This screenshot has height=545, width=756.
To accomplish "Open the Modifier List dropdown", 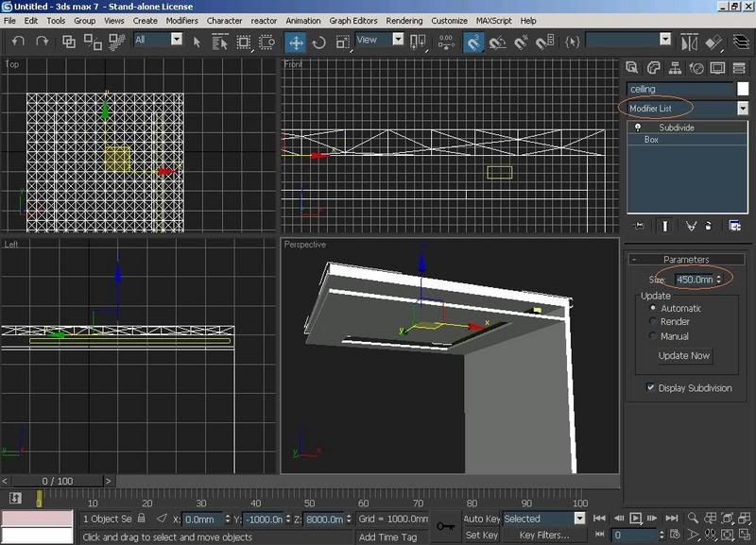I will 742,109.
